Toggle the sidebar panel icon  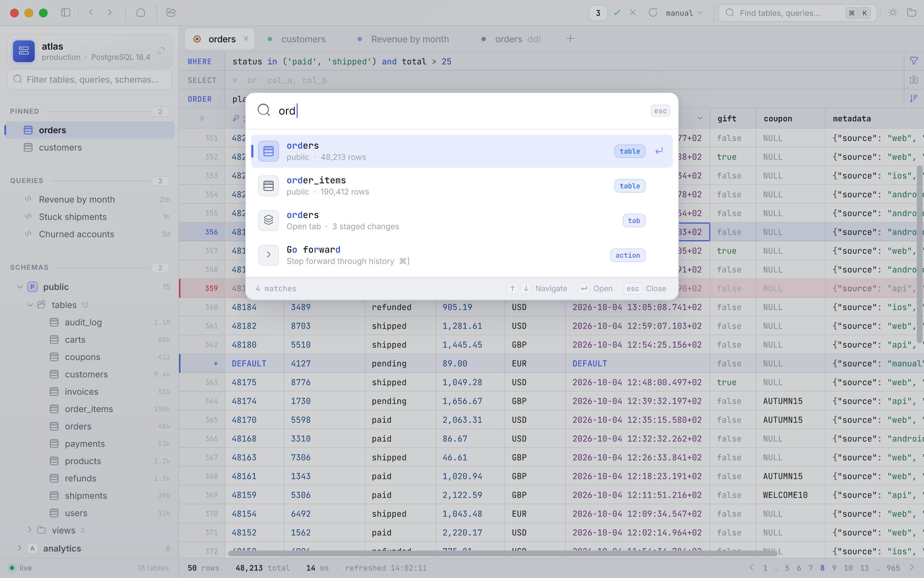pos(66,13)
